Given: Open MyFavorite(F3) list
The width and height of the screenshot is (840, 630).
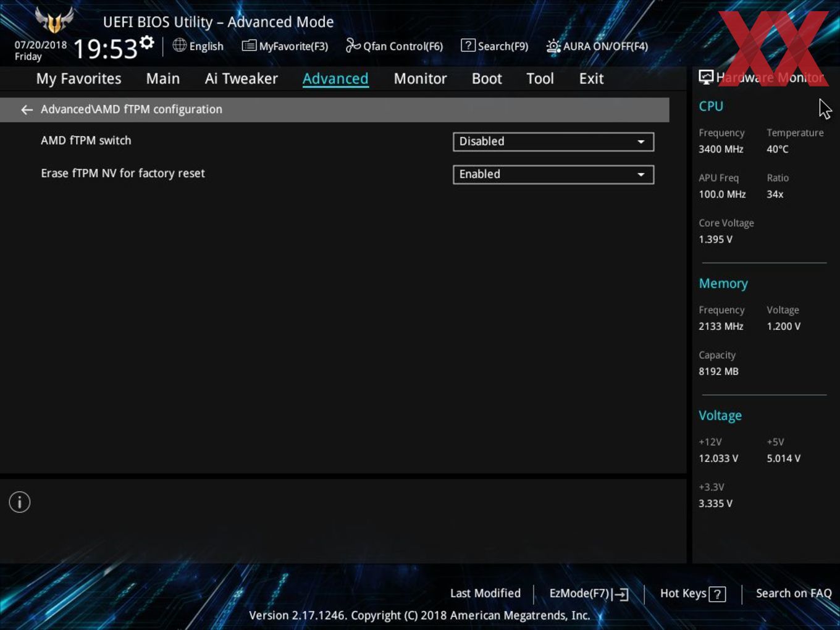Looking at the screenshot, I should [x=285, y=46].
